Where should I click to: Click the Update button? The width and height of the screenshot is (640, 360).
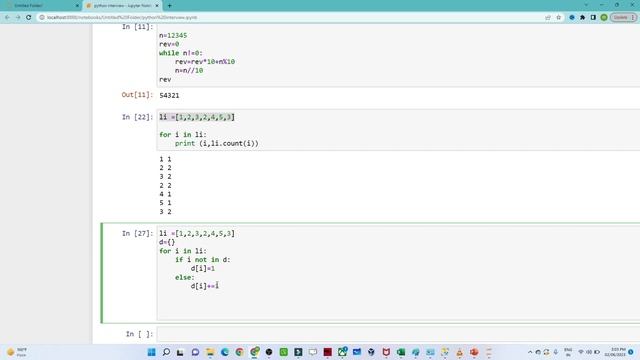click(x=623, y=18)
